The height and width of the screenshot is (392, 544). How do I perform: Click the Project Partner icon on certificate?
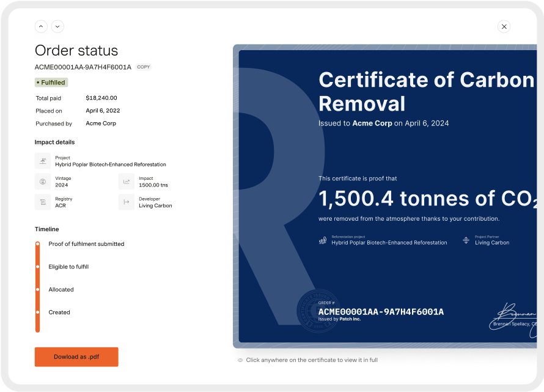tap(466, 240)
